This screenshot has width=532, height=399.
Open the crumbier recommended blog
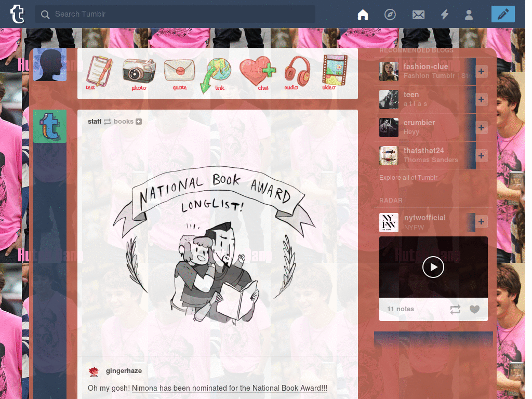pos(419,123)
